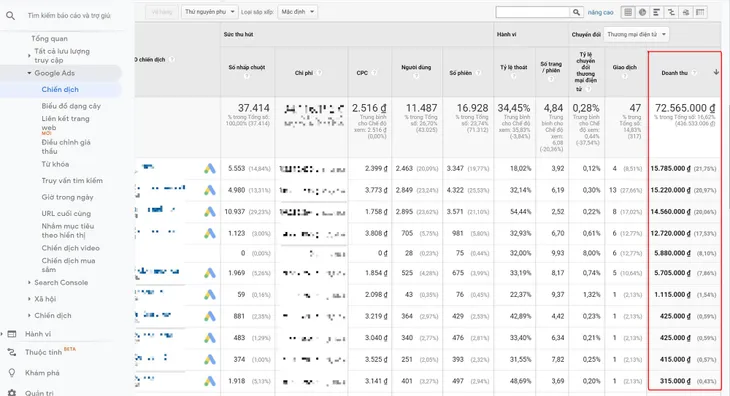The width and height of the screenshot is (730, 396).
Task: Expand Tất cả lưu lượng truy cập
Action: pos(29,56)
